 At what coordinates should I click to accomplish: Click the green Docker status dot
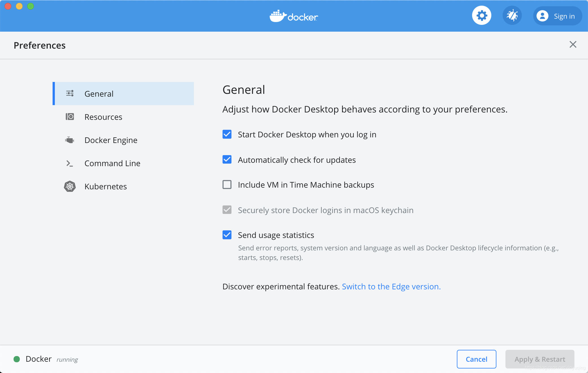(17, 359)
